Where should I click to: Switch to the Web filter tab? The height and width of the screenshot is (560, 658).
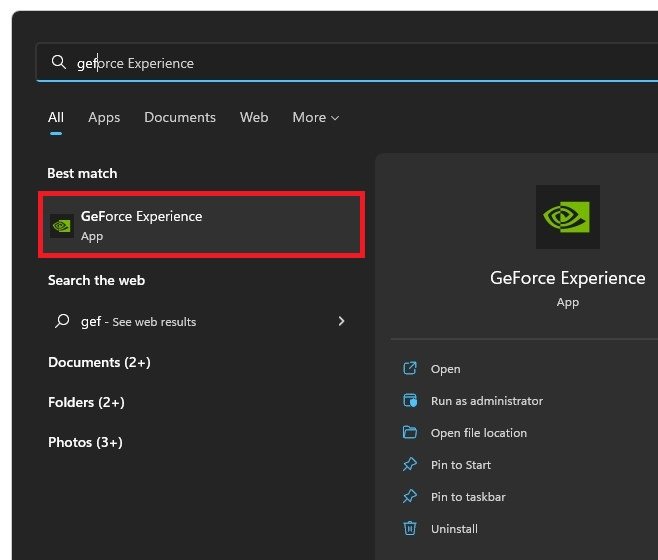coord(254,118)
